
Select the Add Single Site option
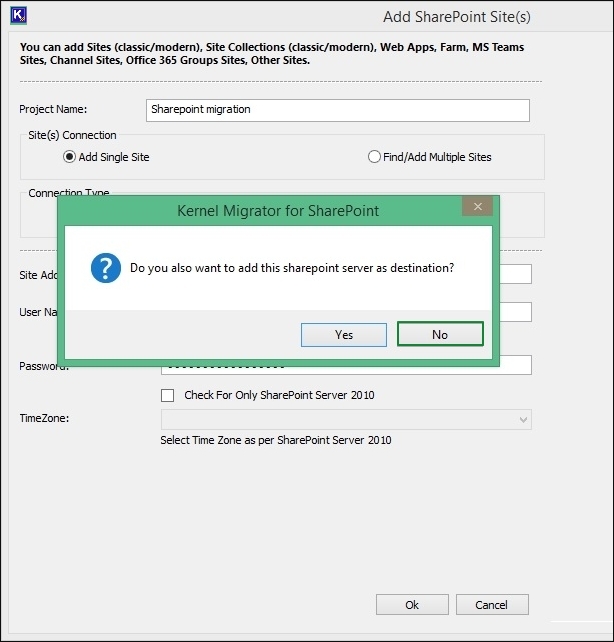[x=69, y=157]
